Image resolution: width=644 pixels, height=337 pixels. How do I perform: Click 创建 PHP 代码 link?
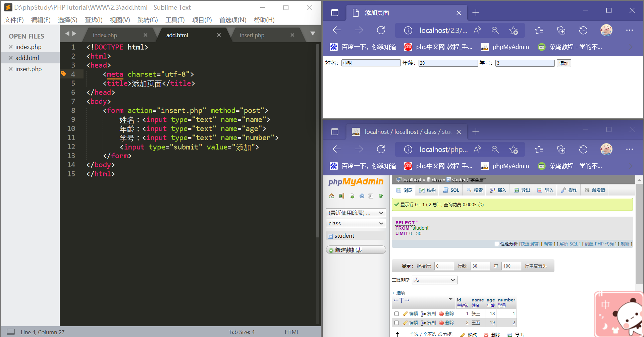point(599,244)
